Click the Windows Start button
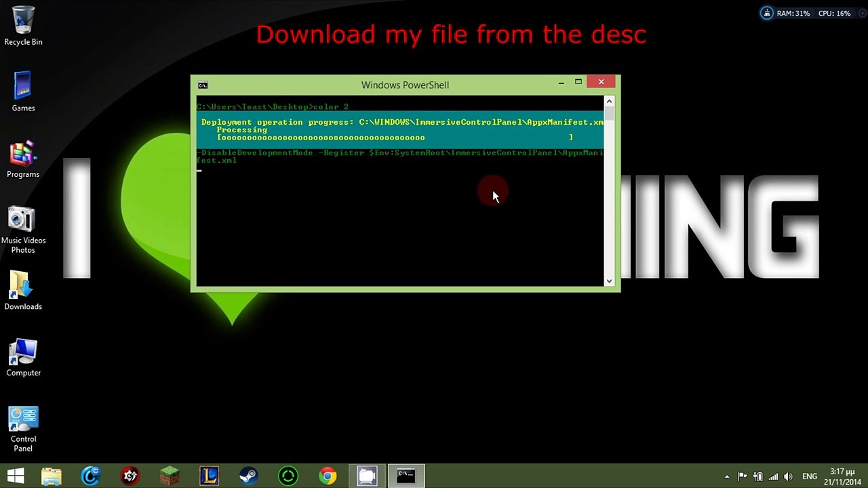868x488 pixels. [16, 476]
